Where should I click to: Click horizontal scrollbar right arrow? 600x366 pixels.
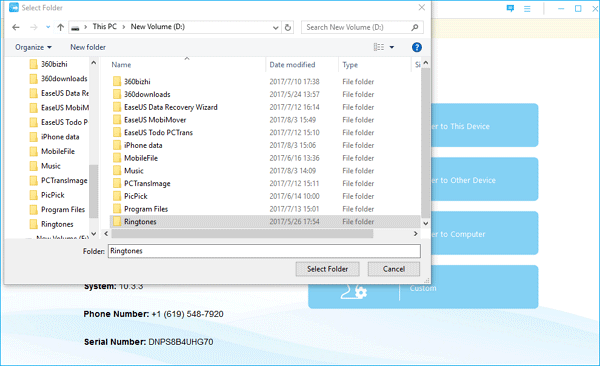coord(416,234)
